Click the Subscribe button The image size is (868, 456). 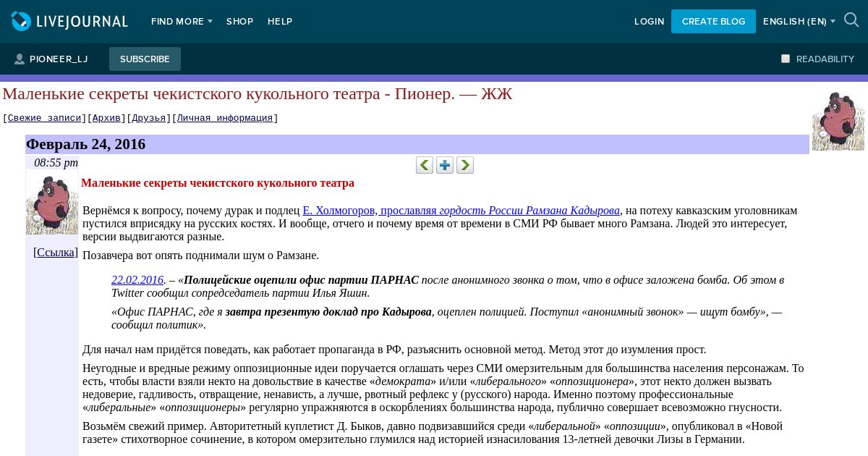(x=145, y=59)
